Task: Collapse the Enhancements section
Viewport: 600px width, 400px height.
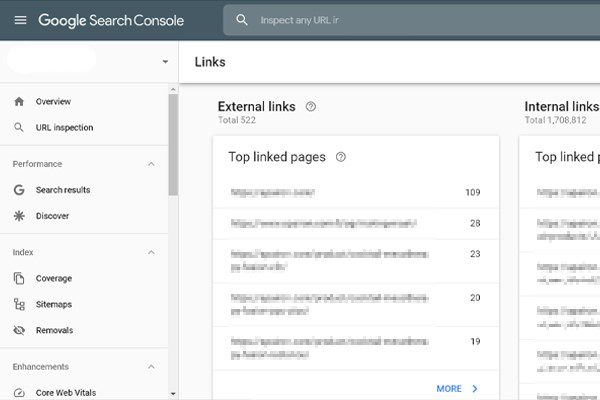Action: coord(152,367)
